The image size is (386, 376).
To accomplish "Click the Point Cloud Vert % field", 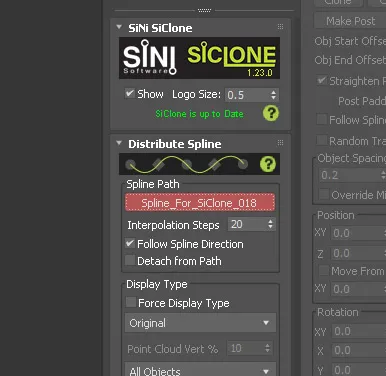I will [x=245, y=349].
